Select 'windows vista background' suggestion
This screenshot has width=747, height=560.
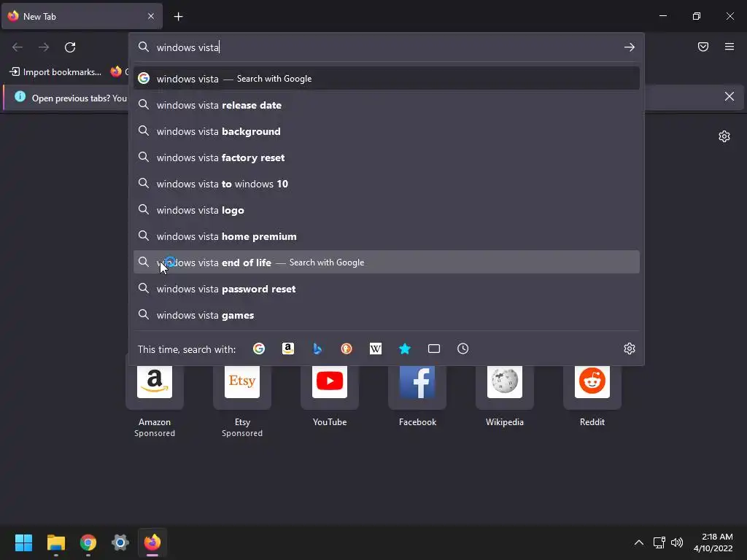pyautogui.click(x=387, y=131)
